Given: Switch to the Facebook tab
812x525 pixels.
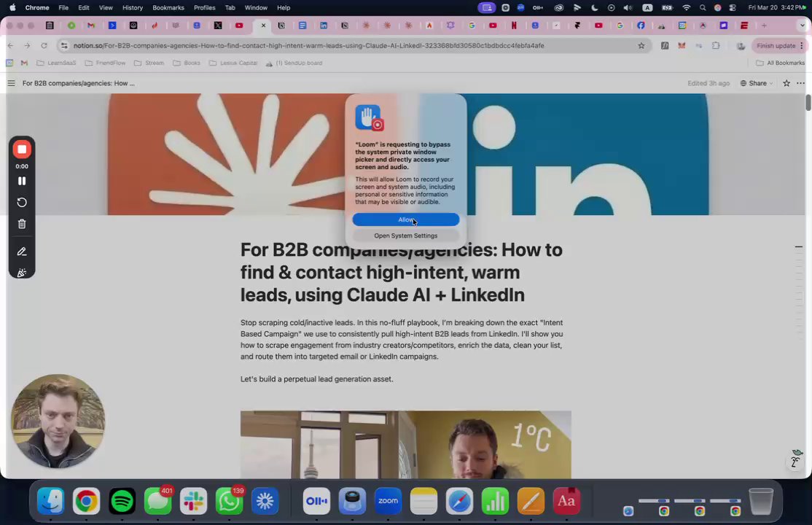Looking at the screenshot, I should (x=641, y=26).
